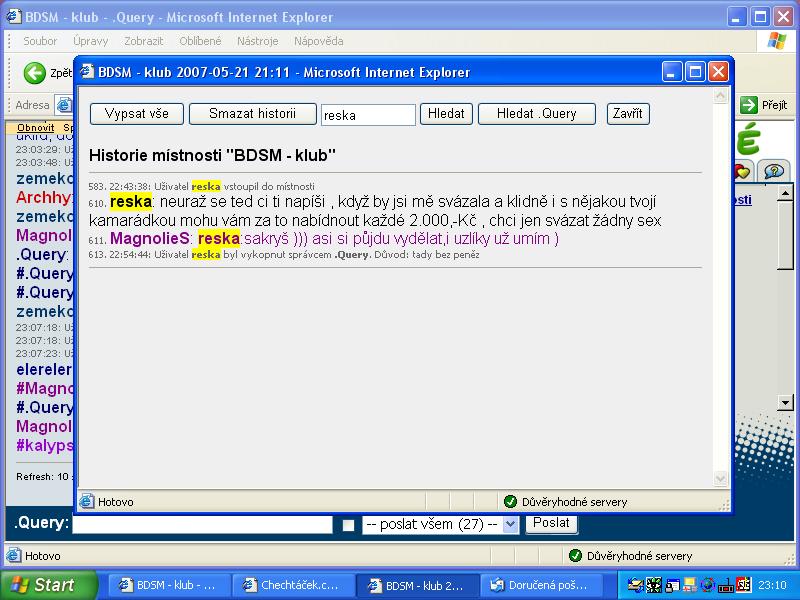The height and width of the screenshot is (600, 800).
Task: Click the search field containing 'reska'
Action: tap(368, 115)
